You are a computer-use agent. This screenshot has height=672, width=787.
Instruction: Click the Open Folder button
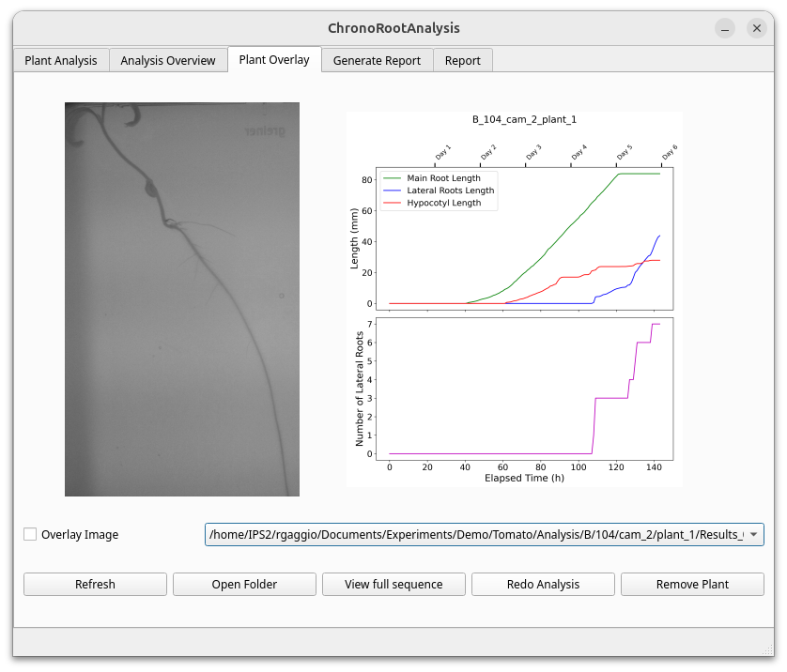[x=244, y=584]
